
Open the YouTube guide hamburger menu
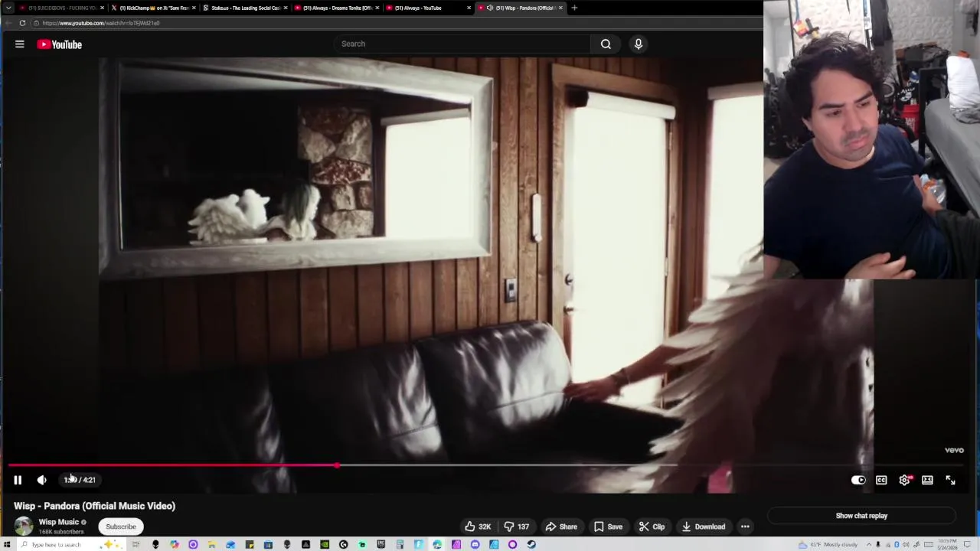click(x=20, y=44)
